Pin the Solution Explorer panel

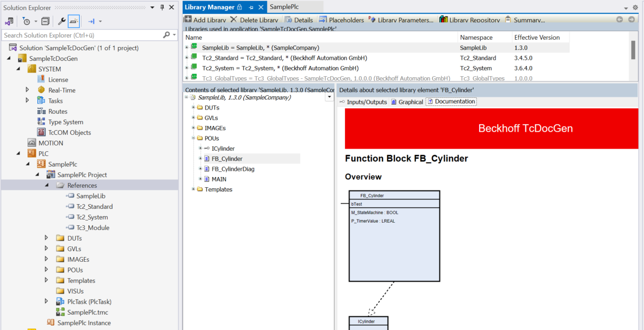162,7
